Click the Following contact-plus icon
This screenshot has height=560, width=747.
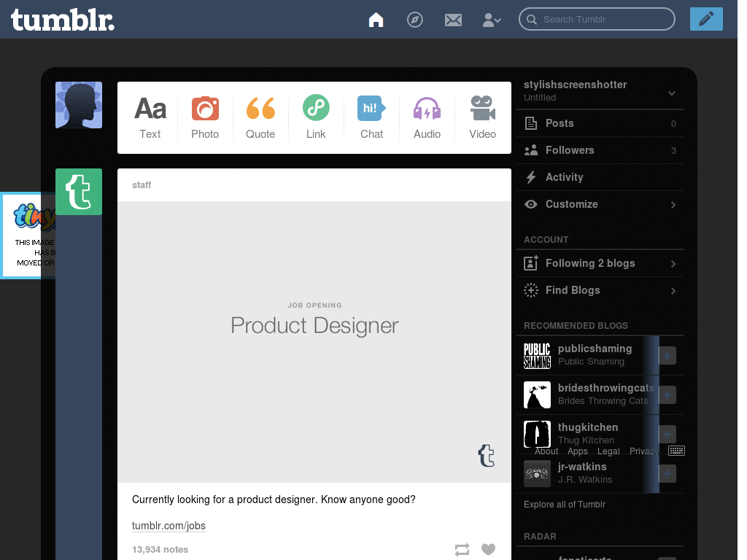pos(531,262)
